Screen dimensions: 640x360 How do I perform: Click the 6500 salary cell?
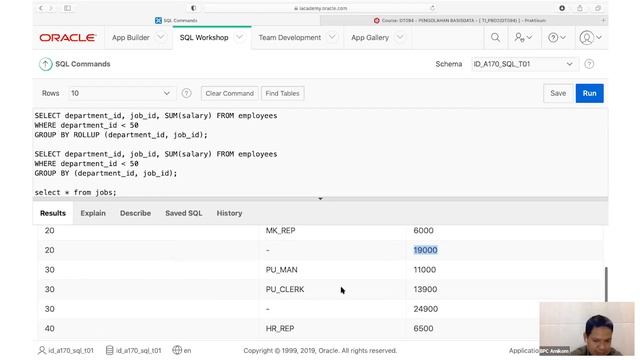423,329
